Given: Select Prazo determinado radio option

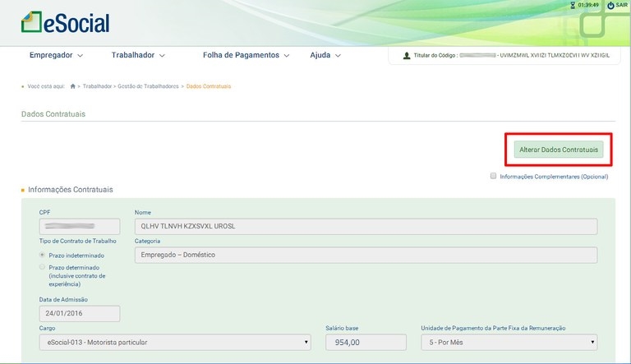Looking at the screenshot, I should click(43, 267).
